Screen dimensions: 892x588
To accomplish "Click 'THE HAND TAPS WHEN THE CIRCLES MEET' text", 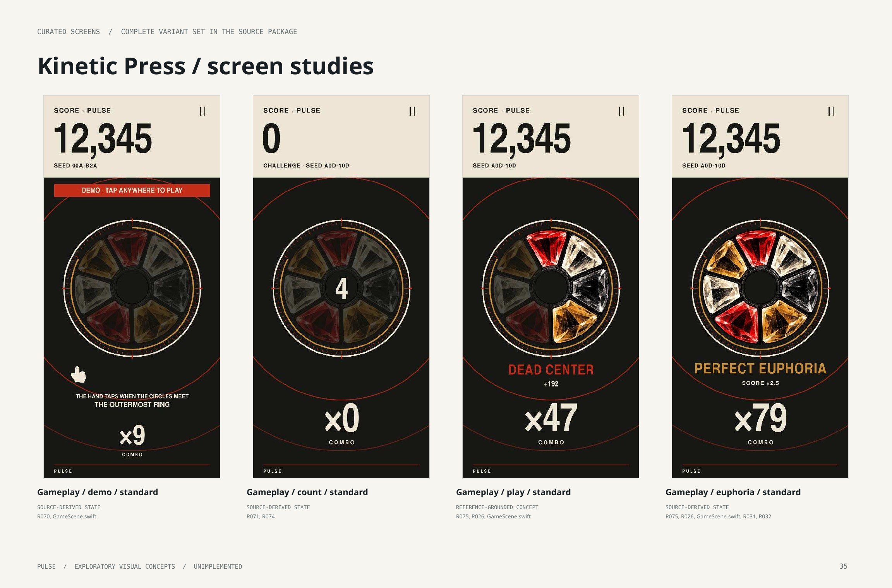I will coord(132,396).
